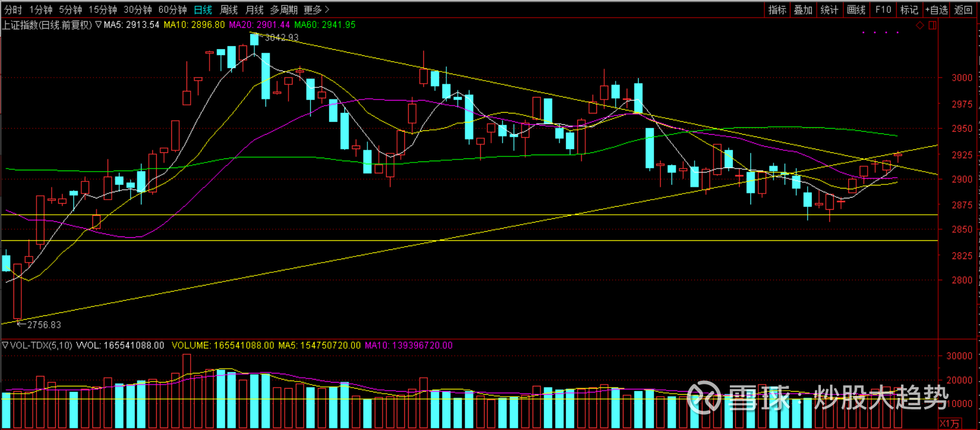Click the 返回 back button
Viewport: 980px width, 430px height.
pos(963,10)
